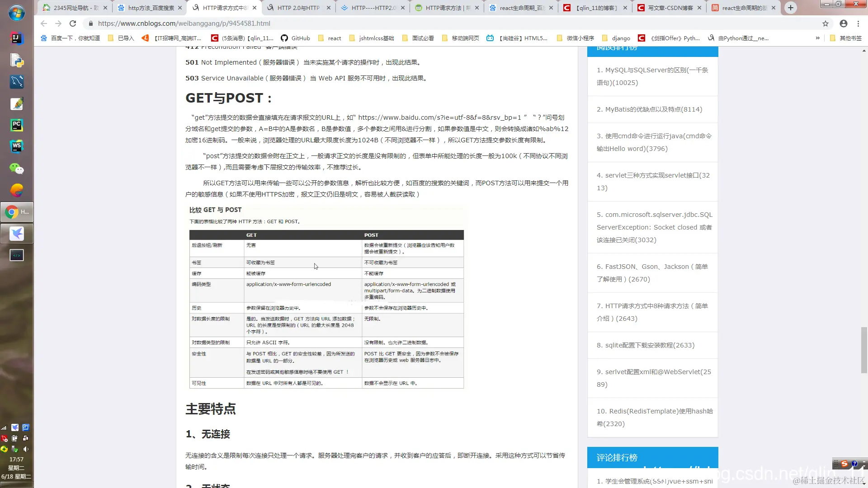
Task: Open network signal status in tray
Action: pyautogui.click(x=4, y=427)
